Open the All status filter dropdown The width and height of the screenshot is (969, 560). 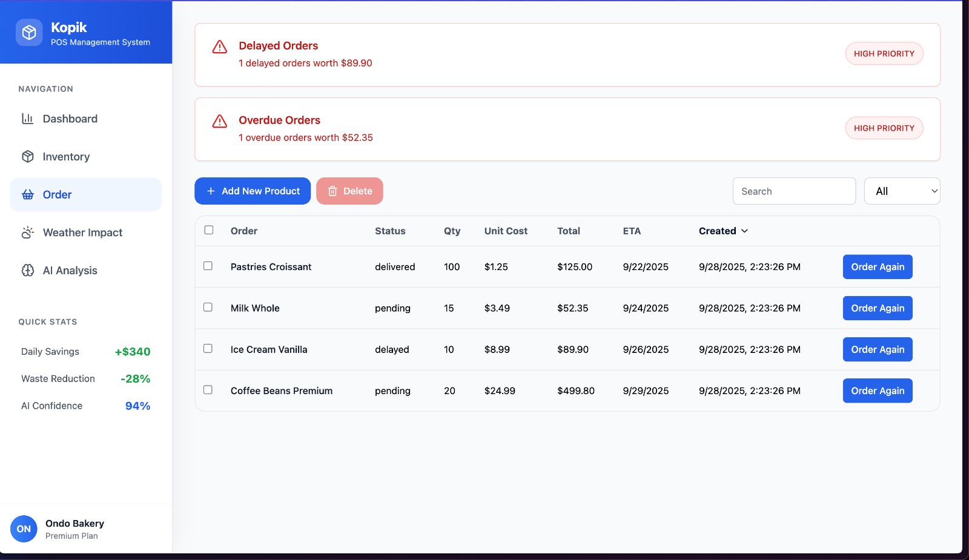[x=902, y=191]
